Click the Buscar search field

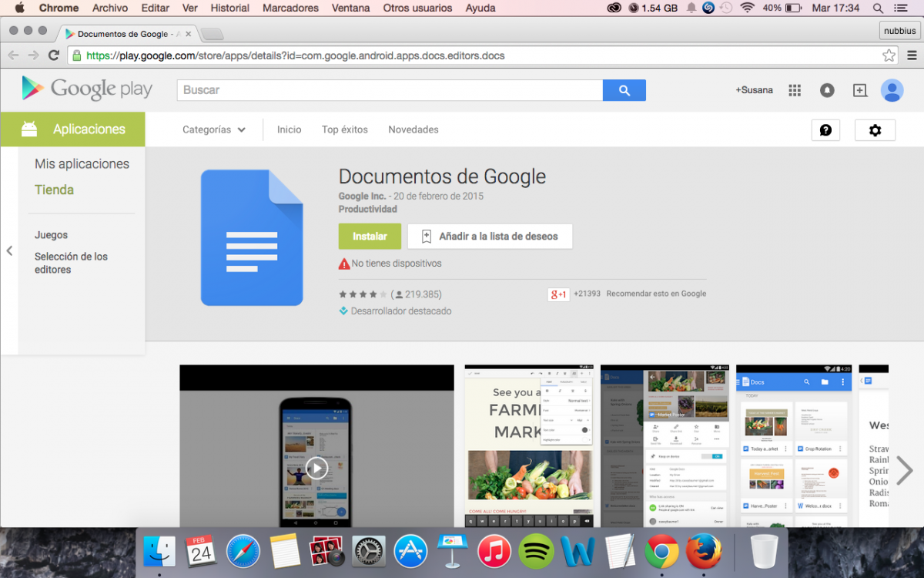(390, 90)
